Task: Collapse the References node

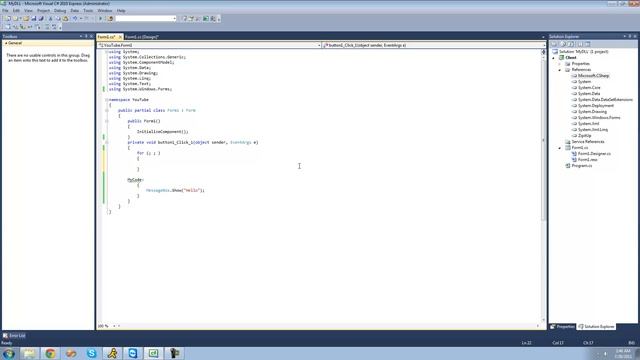Action: (x=560, y=70)
